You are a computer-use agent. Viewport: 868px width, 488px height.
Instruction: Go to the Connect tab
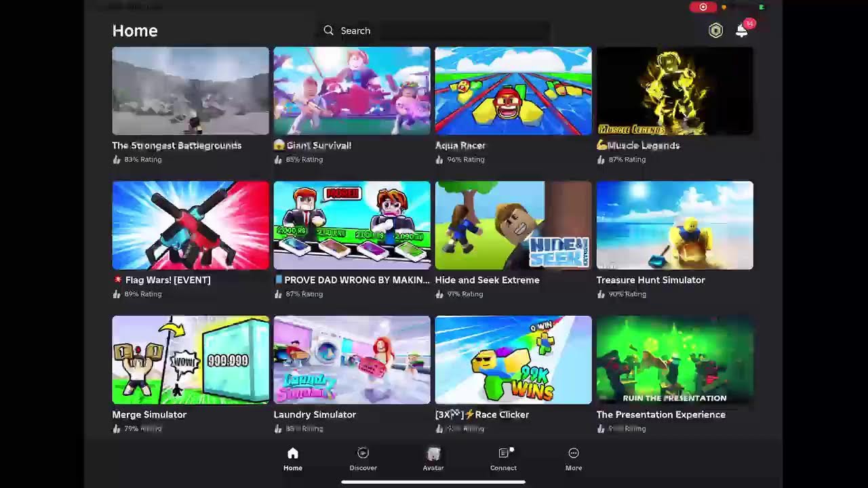[x=503, y=459]
